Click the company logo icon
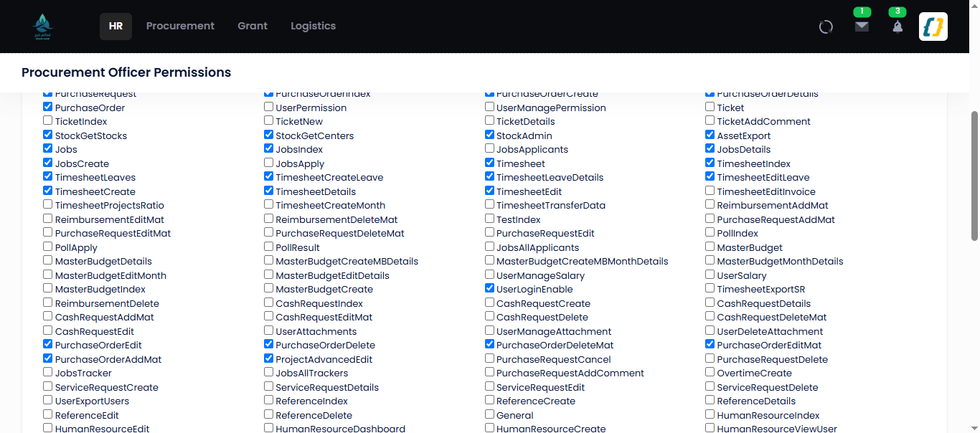This screenshot has width=980, height=433. pos(42,27)
